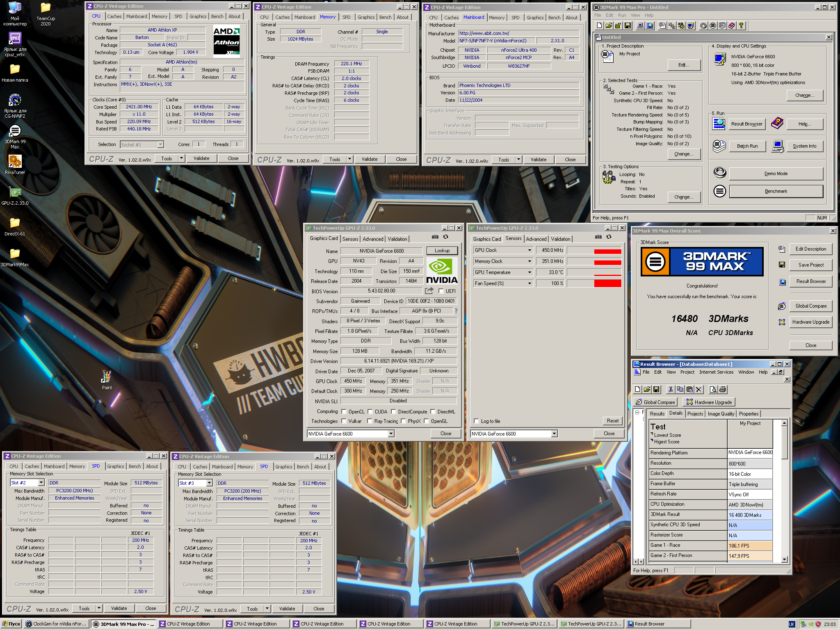Open Slot #2 memory slot dropdown
840x630 pixels.
pos(41,483)
